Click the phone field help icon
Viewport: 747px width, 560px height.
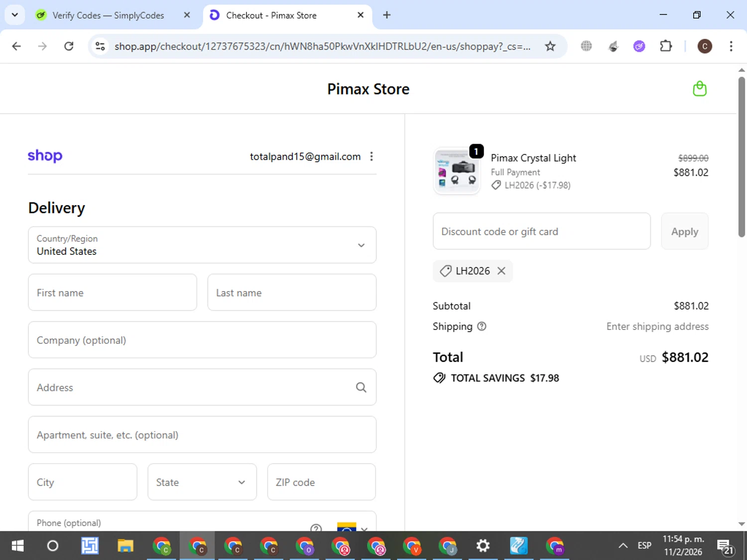(x=316, y=528)
